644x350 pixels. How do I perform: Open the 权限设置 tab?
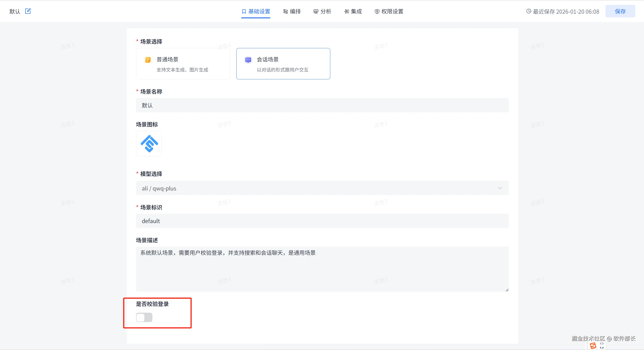click(389, 11)
